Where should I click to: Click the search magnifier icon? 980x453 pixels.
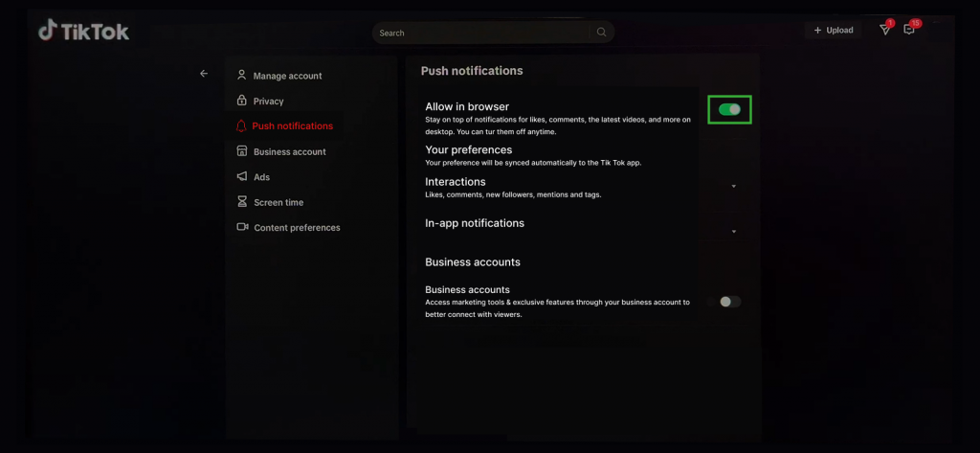coord(601,33)
